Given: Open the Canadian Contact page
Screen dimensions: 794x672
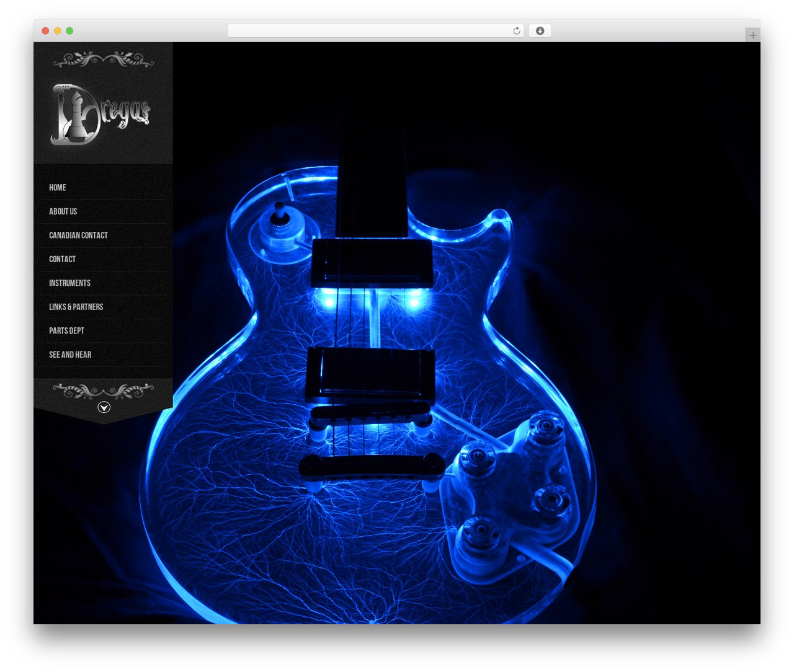Looking at the screenshot, I should 78,235.
